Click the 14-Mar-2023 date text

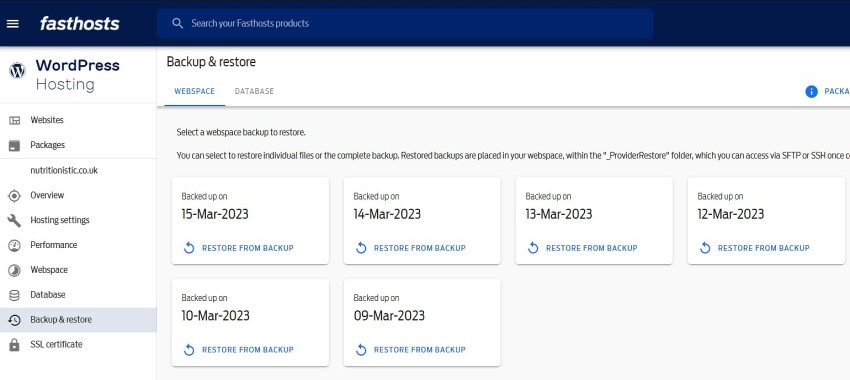tap(387, 214)
